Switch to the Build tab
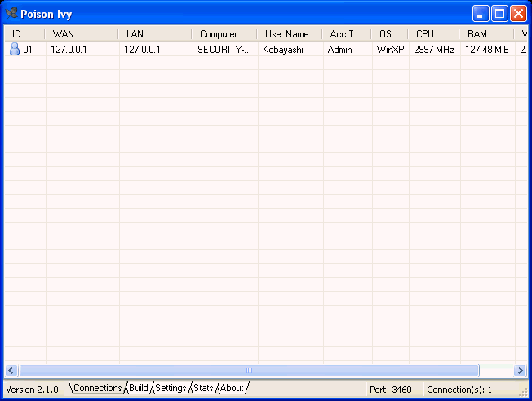 pos(139,388)
